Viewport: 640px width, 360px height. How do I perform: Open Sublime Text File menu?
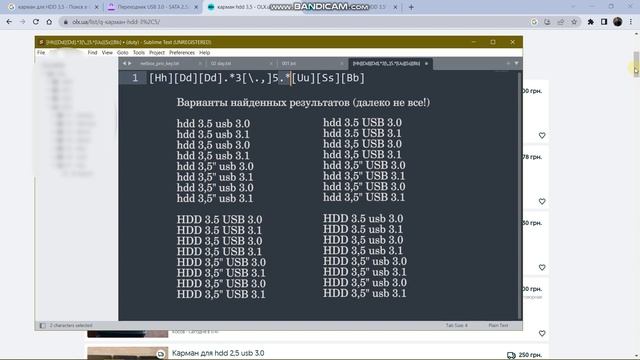click(x=41, y=53)
